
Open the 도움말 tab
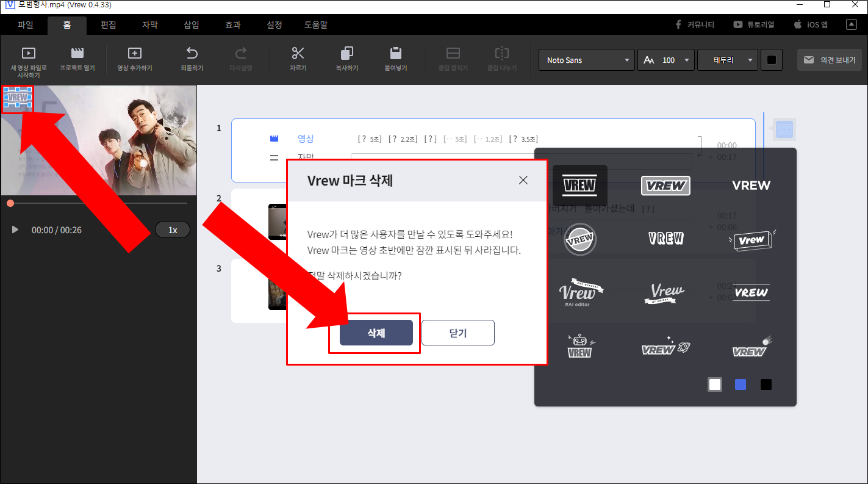click(316, 25)
